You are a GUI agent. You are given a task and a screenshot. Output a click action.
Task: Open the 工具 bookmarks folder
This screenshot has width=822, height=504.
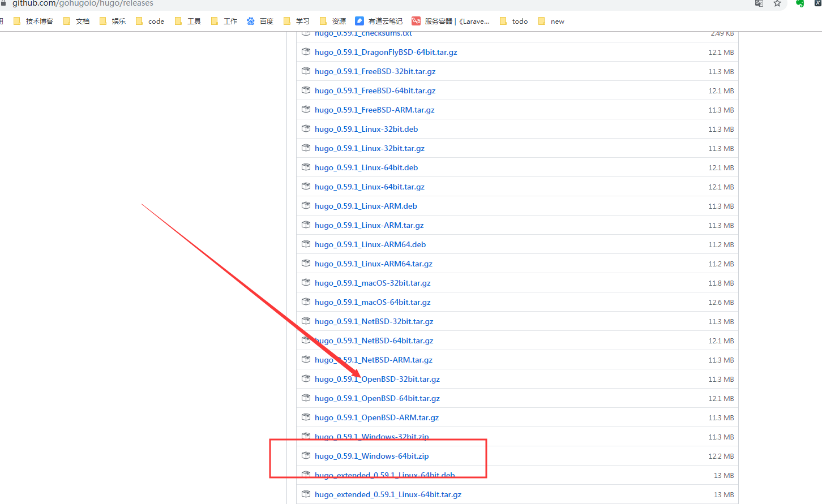tap(188, 21)
